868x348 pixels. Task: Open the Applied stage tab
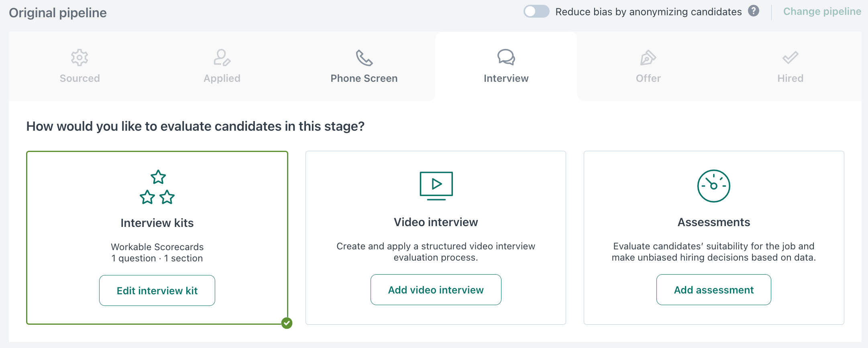[x=222, y=66]
